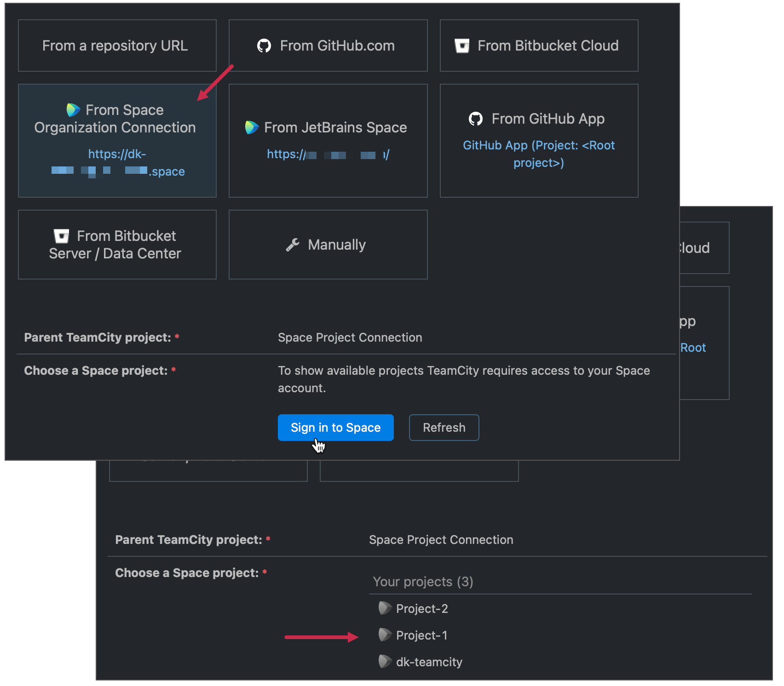Click the Space logo beside From JetBrains Space
The width and height of the screenshot is (784, 686).
point(252,127)
